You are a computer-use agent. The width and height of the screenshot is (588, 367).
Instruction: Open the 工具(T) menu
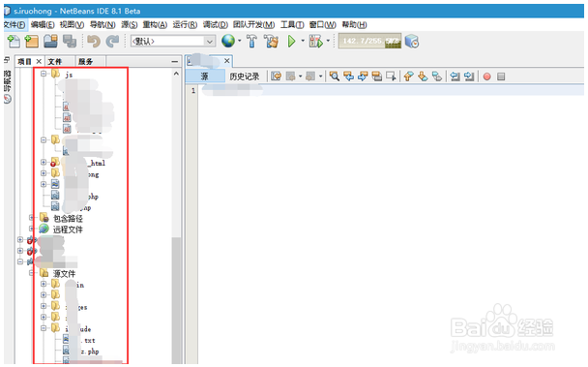click(x=292, y=25)
